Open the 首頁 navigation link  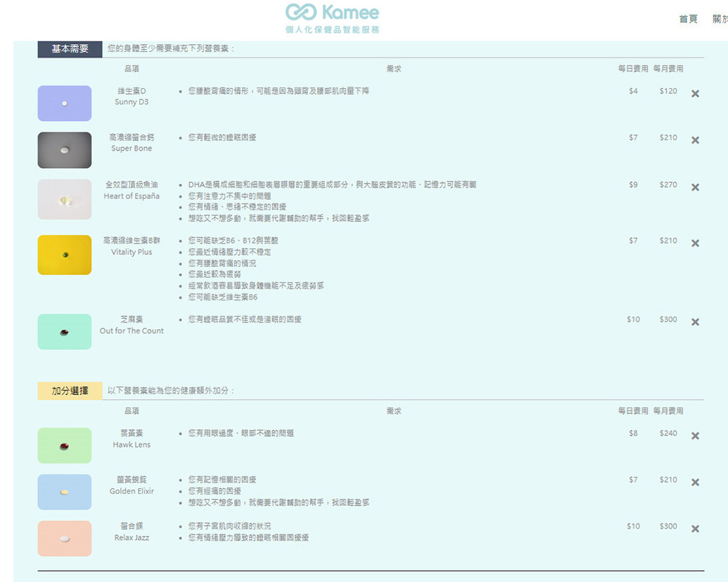pos(688,19)
